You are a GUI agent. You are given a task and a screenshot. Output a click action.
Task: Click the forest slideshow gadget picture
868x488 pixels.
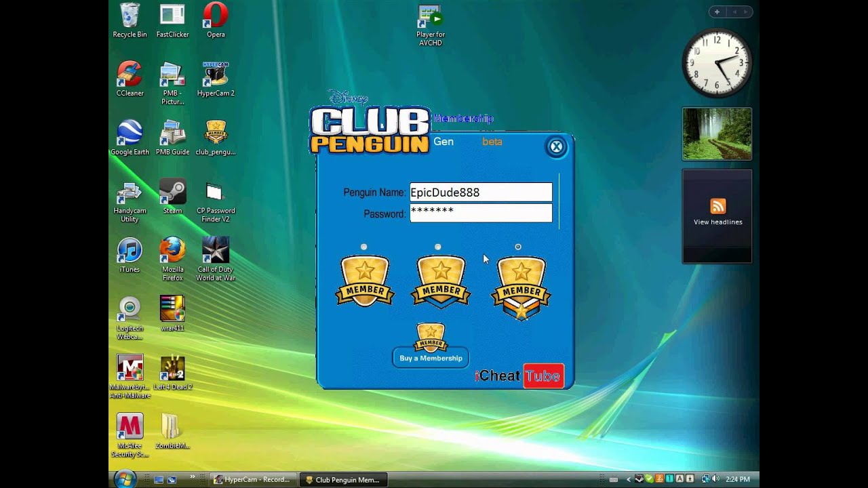717,134
